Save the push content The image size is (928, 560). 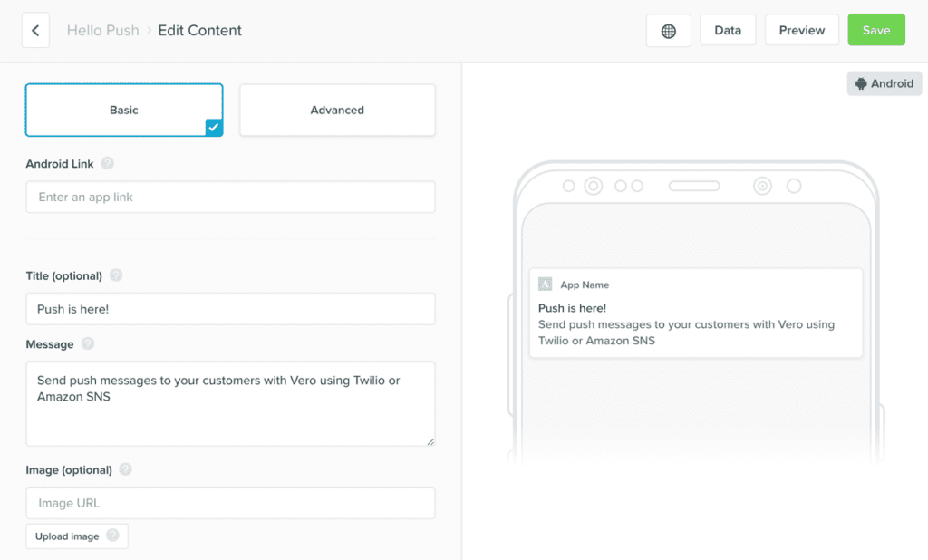(876, 31)
